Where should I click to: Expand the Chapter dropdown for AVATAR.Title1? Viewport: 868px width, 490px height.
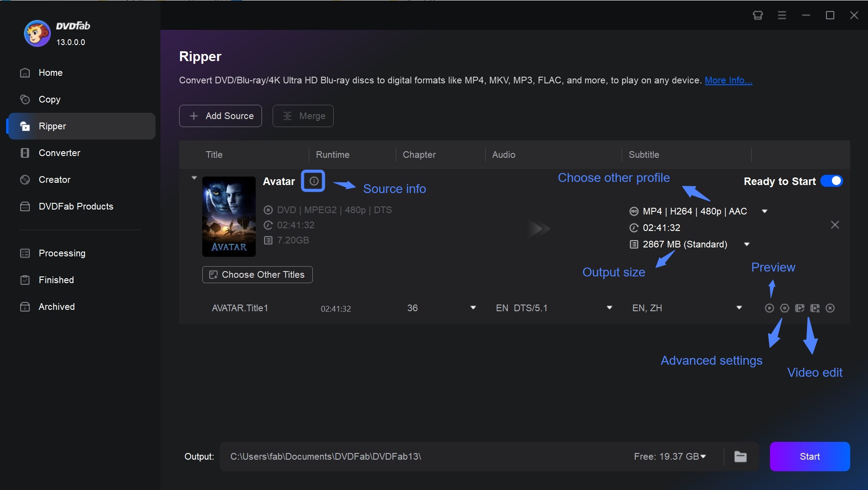pyautogui.click(x=473, y=307)
